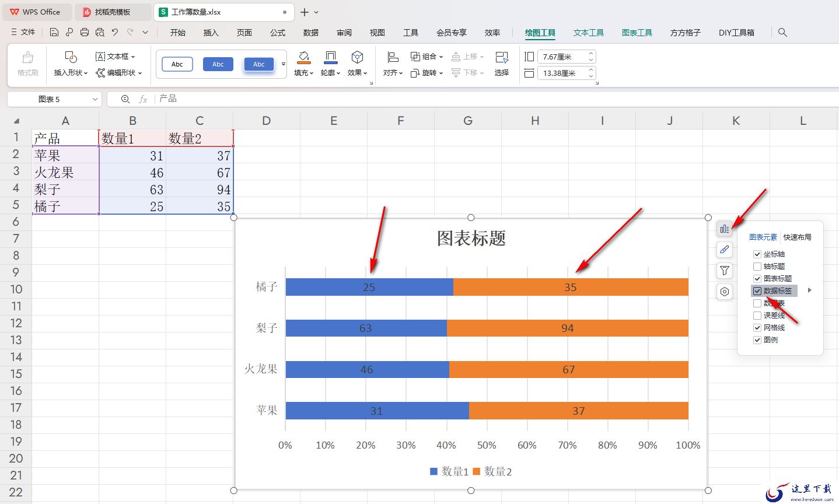Switch to the 开始 home ribbon tab
The height and width of the screenshot is (504, 839).
click(x=178, y=33)
